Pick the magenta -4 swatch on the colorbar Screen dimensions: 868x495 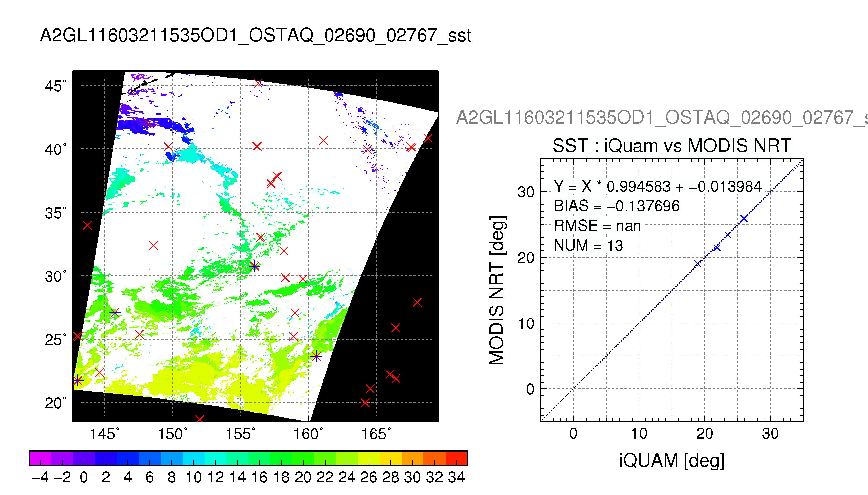[x=40, y=458]
